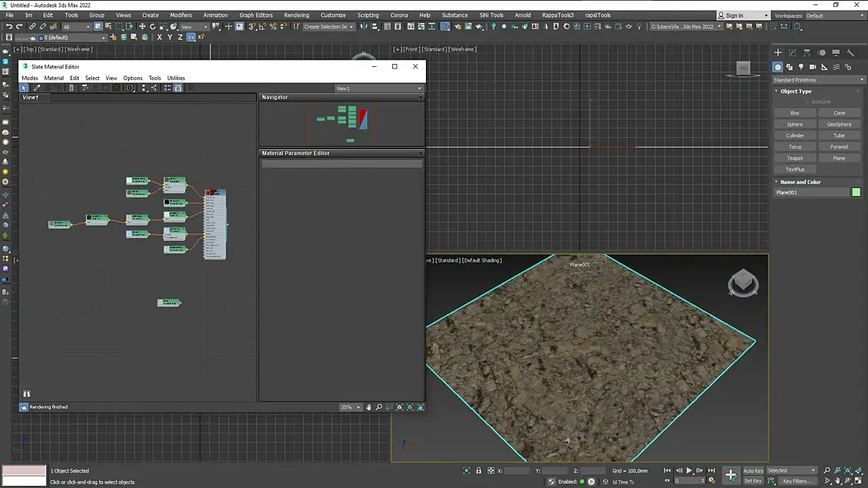Image resolution: width=868 pixels, height=488 pixels.
Task: Open the Standard Primitives dropdown
Action: (x=819, y=79)
